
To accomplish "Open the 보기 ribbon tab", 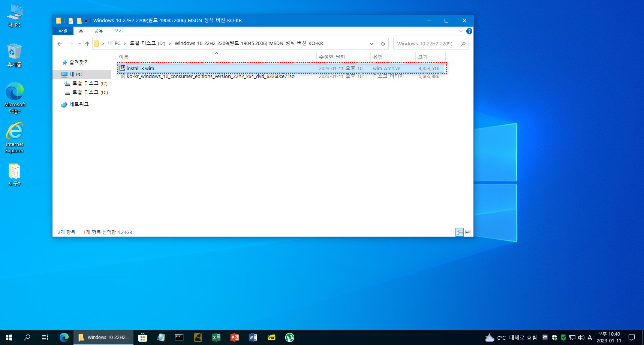I will (x=118, y=31).
